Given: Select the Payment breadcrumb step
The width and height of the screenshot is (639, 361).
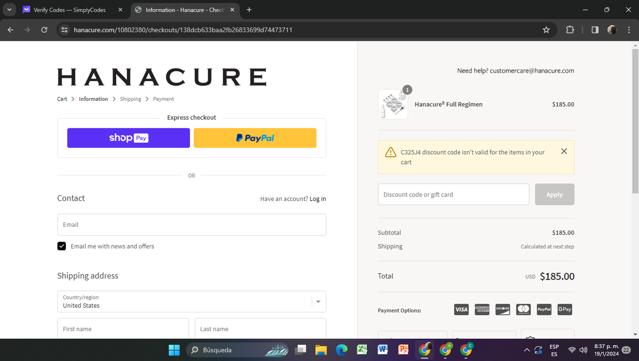Looking at the screenshot, I should coord(163,99).
